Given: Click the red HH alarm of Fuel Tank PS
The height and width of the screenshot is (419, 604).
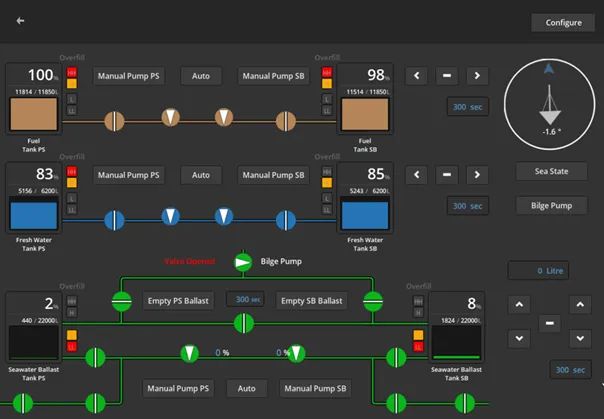Looking at the screenshot, I should point(72,72).
